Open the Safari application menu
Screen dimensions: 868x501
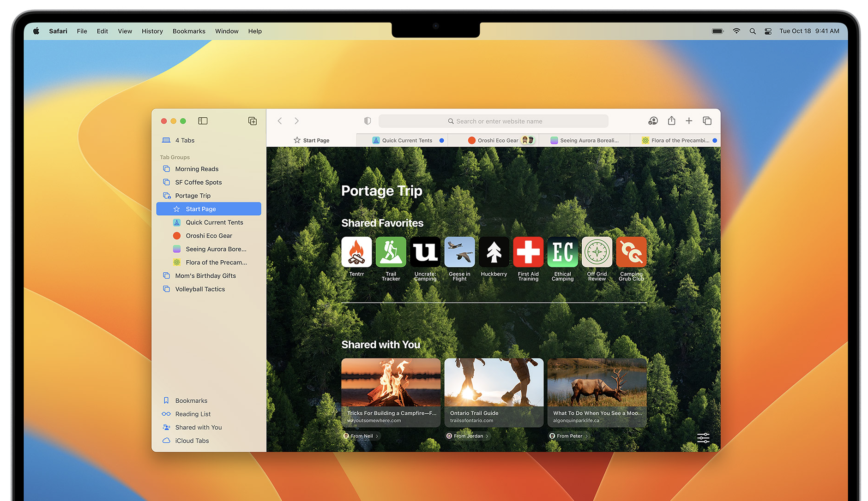58,31
